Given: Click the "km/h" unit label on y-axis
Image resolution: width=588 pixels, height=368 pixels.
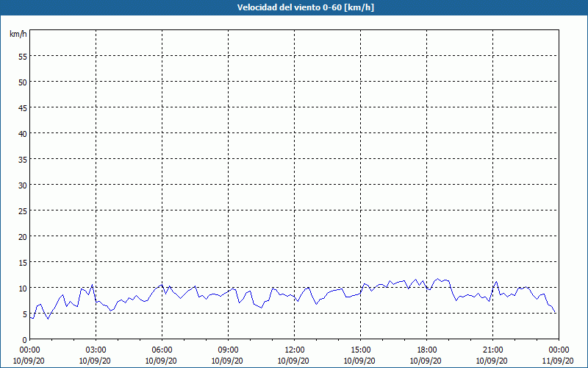Looking at the screenshot, I should [x=18, y=34].
